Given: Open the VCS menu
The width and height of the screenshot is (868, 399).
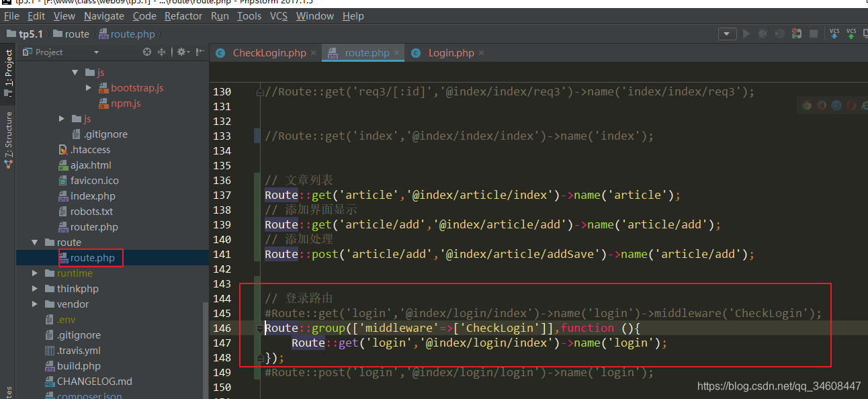Looking at the screenshot, I should (279, 15).
